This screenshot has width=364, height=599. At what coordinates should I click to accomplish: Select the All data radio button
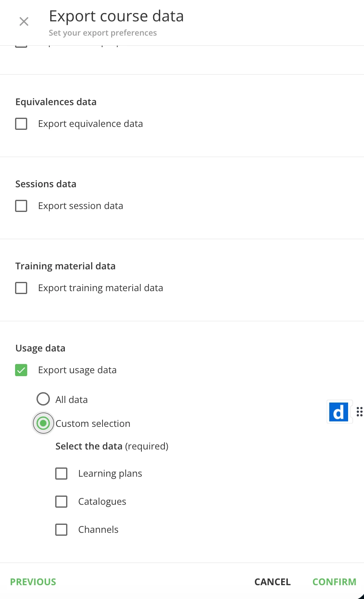43,399
